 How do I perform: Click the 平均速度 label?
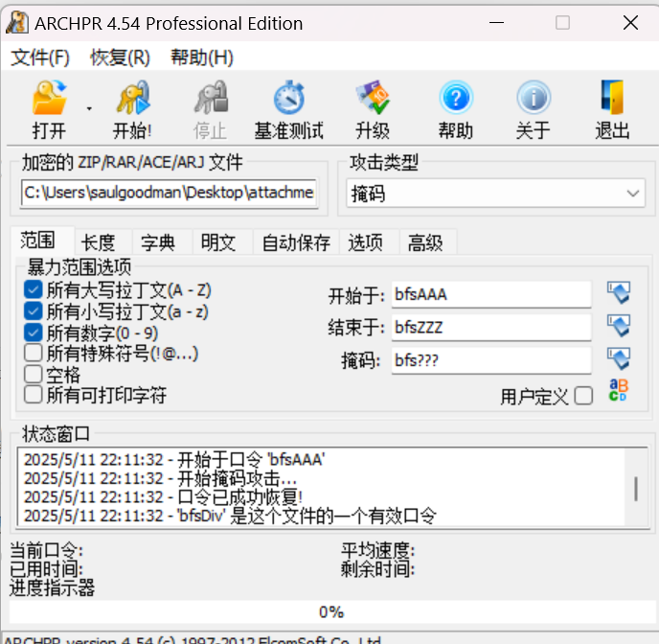click(377, 551)
